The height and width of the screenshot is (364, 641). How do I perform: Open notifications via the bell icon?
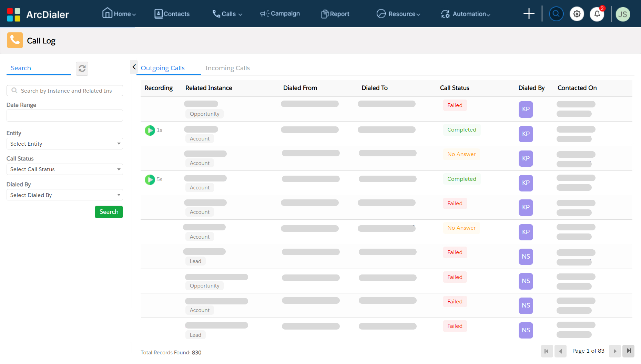click(597, 14)
